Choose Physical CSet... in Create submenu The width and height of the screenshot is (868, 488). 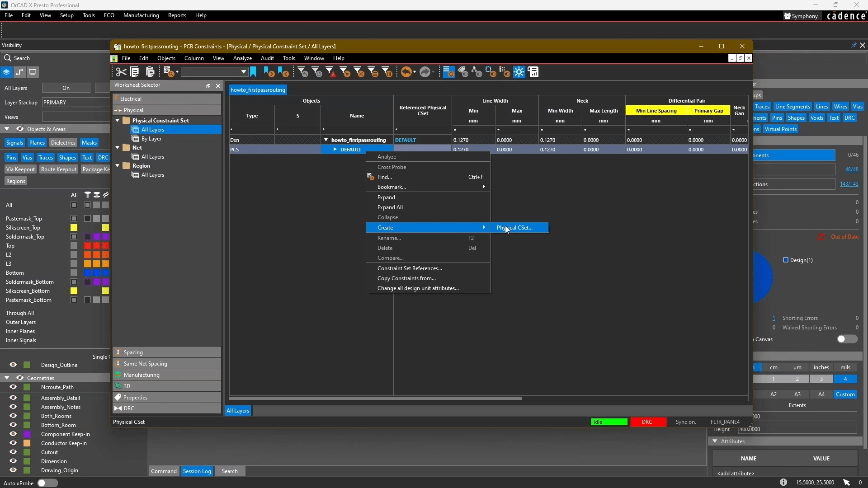pos(519,227)
